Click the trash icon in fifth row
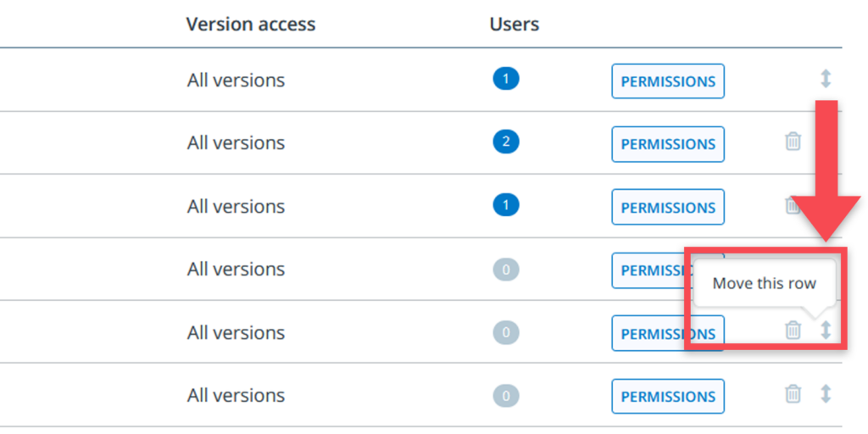The height and width of the screenshot is (434, 868). 793,330
